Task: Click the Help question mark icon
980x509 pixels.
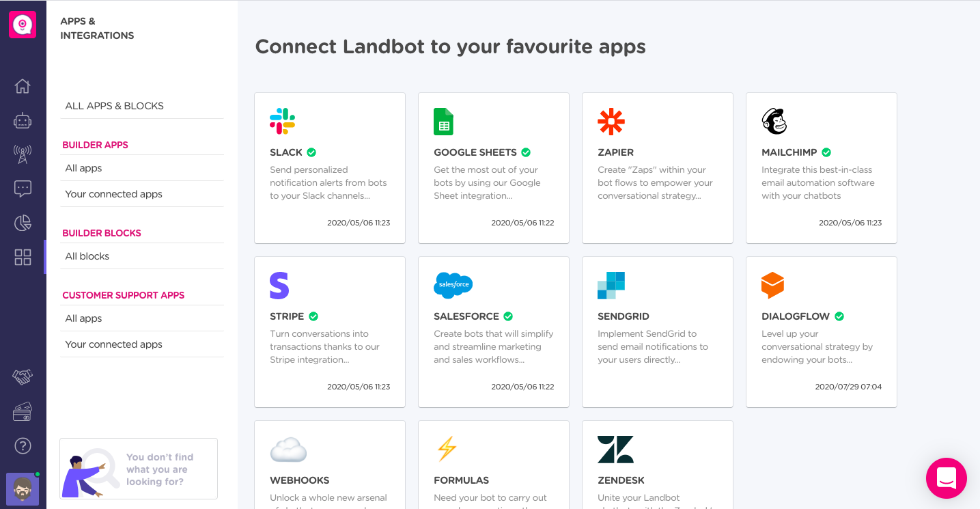Action: 23,446
